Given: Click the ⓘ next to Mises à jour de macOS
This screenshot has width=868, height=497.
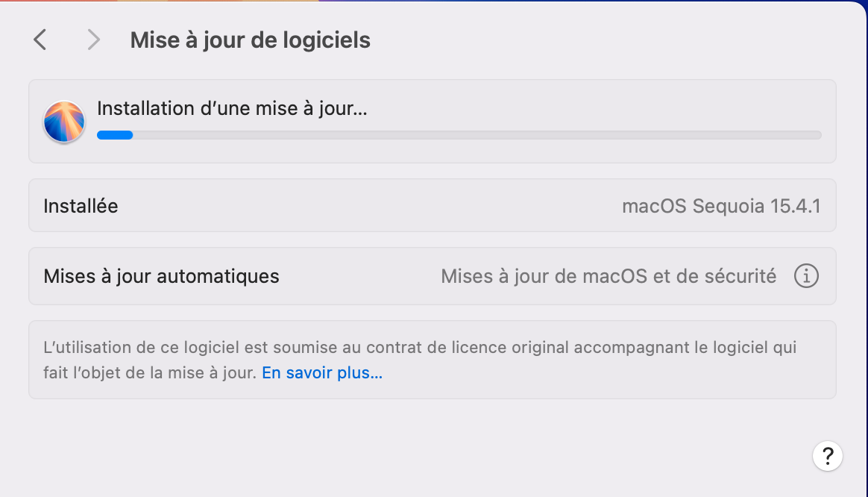Looking at the screenshot, I should (806, 276).
